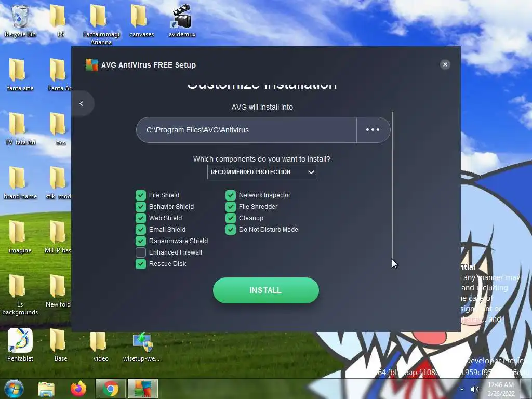Go back with the left arrow button

[x=82, y=103]
